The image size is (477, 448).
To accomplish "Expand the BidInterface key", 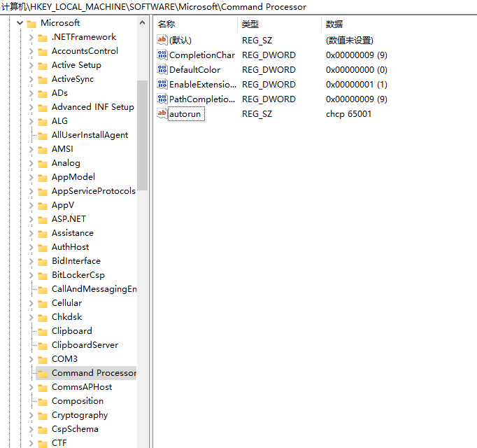I will pos(31,261).
